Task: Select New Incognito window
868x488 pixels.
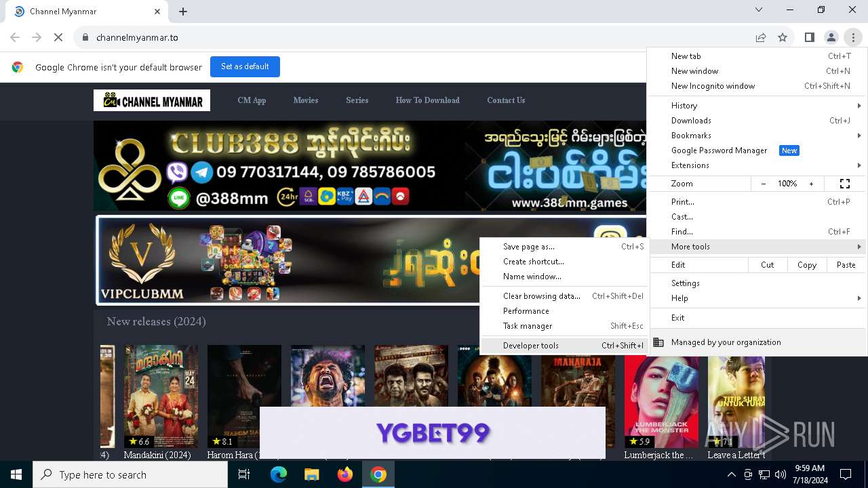Action: click(758, 86)
